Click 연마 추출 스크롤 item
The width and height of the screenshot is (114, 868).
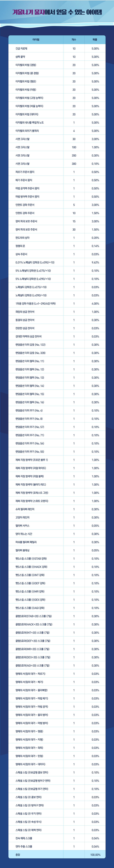pos(24,846)
